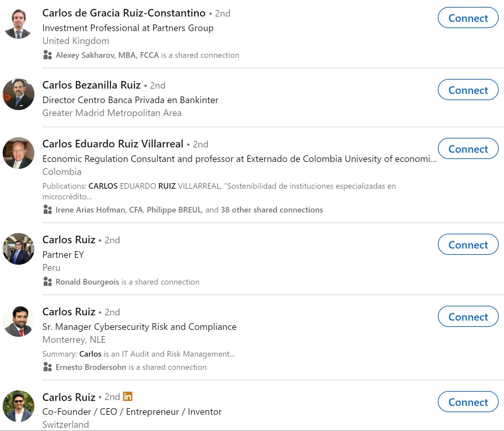
Task: Open Carlos Bezanilla Ruiz profile photo
Action: pos(19,94)
